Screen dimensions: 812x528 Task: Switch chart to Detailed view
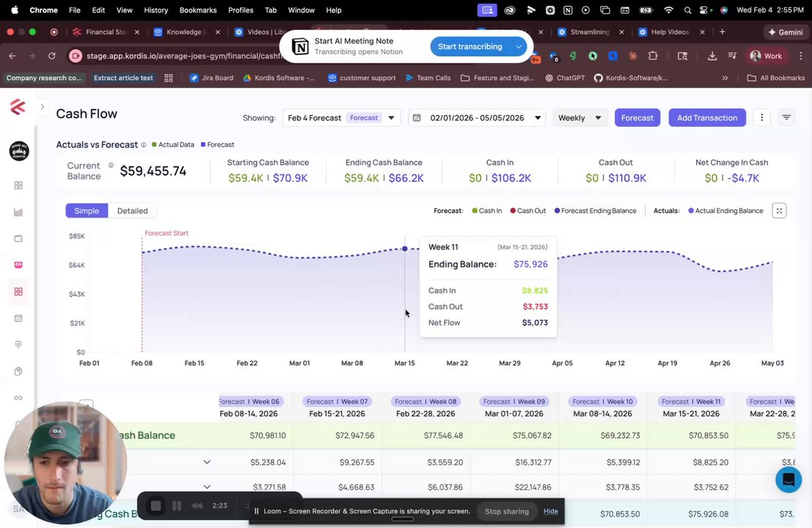[x=132, y=210]
